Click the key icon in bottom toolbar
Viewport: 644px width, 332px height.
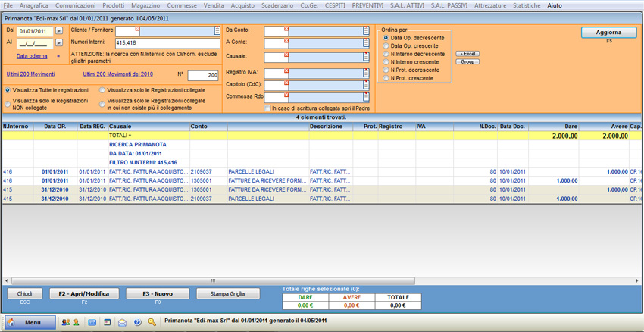click(x=152, y=322)
